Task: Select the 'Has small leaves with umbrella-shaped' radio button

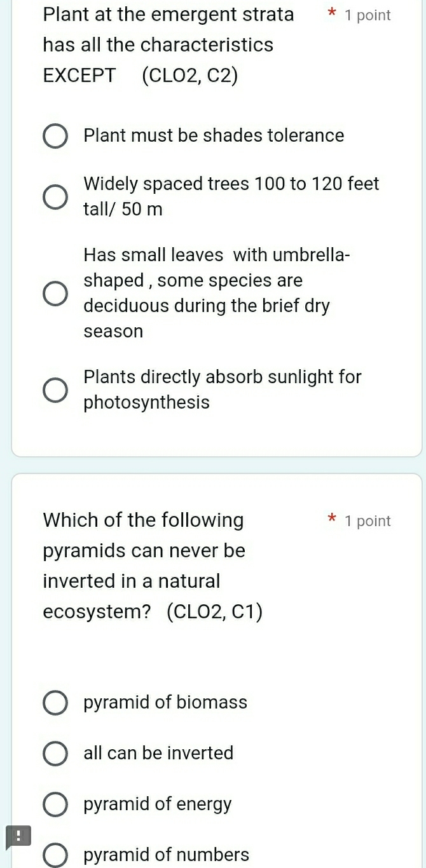Action: point(55,294)
